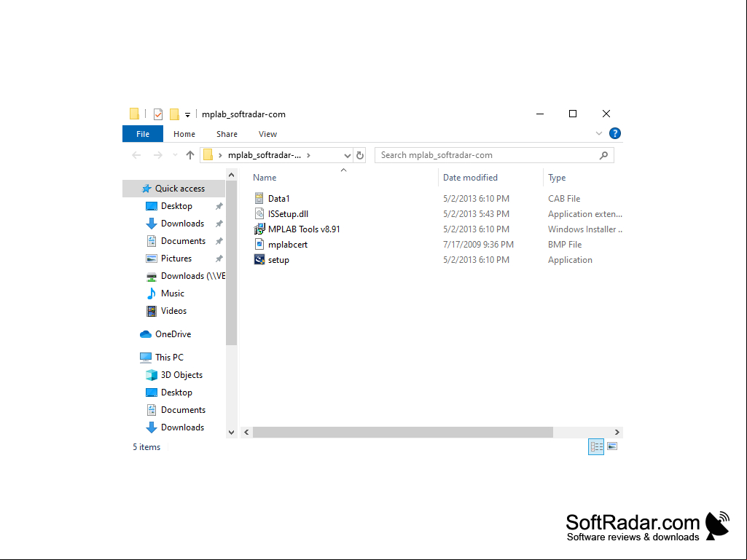747x560 pixels.
Task: Expand the ribbon with the chevron
Action: coord(599,134)
